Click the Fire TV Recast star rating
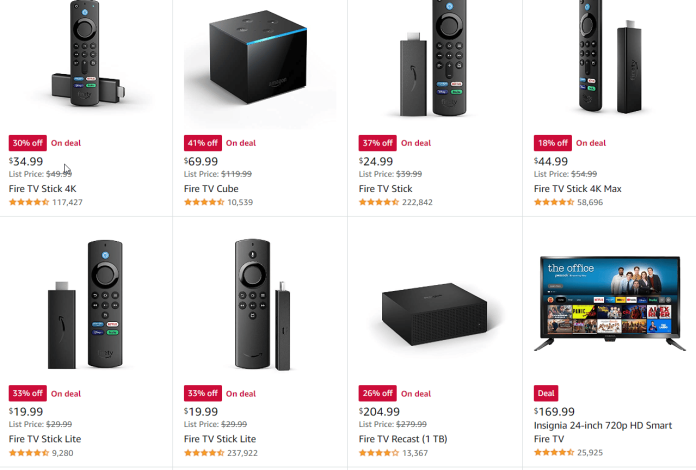The width and height of the screenshot is (696, 470). click(379, 453)
